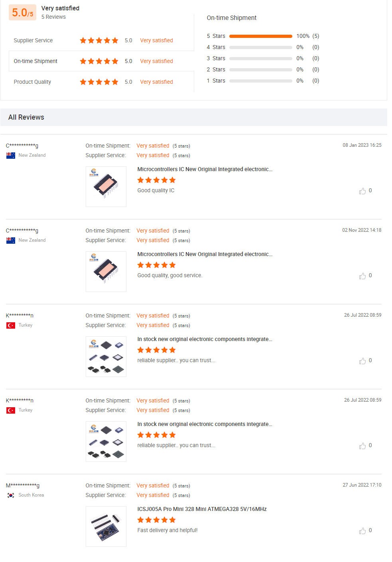Like the 08 Jan 2023 review
Viewport: 392px width, 562px height.
point(362,191)
